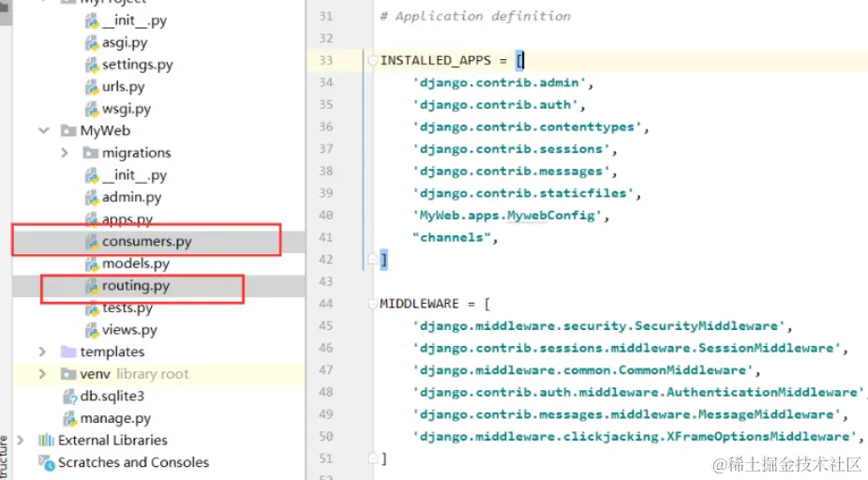868x480 pixels.
Task: Click the Python icon of consumers.py
Action: [x=92, y=241]
